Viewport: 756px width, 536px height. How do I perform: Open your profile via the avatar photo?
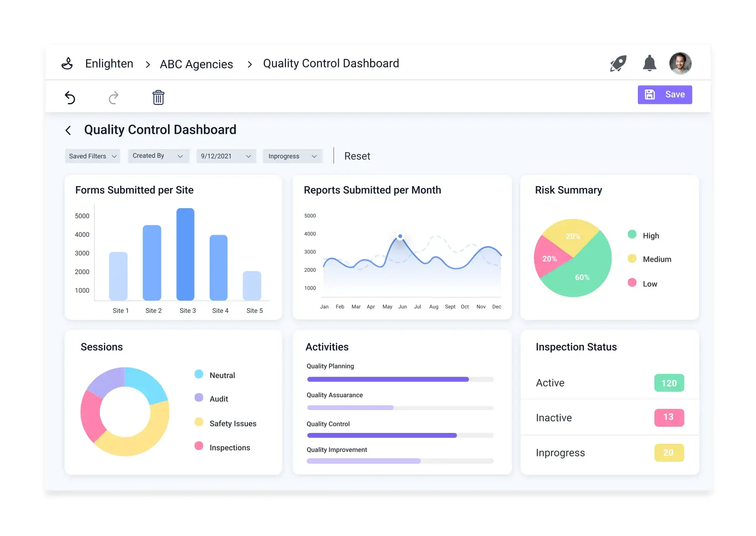click(680, 63)
